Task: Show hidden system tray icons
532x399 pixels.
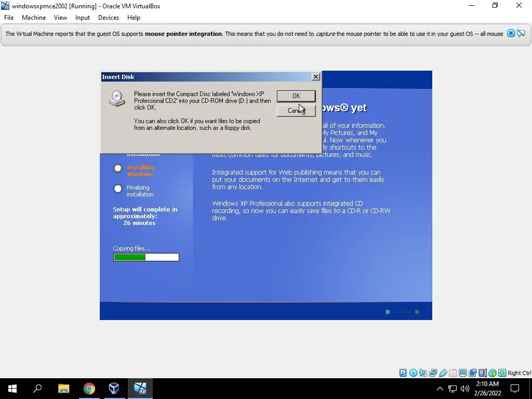Action: [x=440, y=389]
